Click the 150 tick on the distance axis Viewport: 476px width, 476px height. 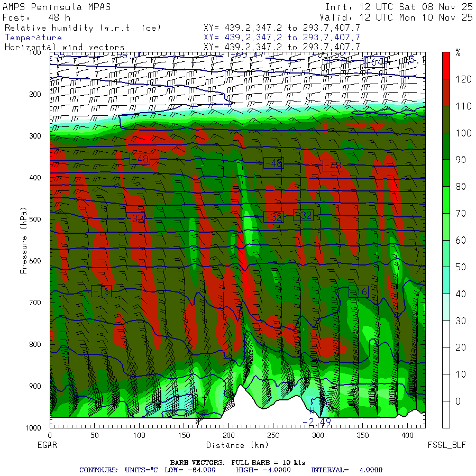(x=184, y=435)
